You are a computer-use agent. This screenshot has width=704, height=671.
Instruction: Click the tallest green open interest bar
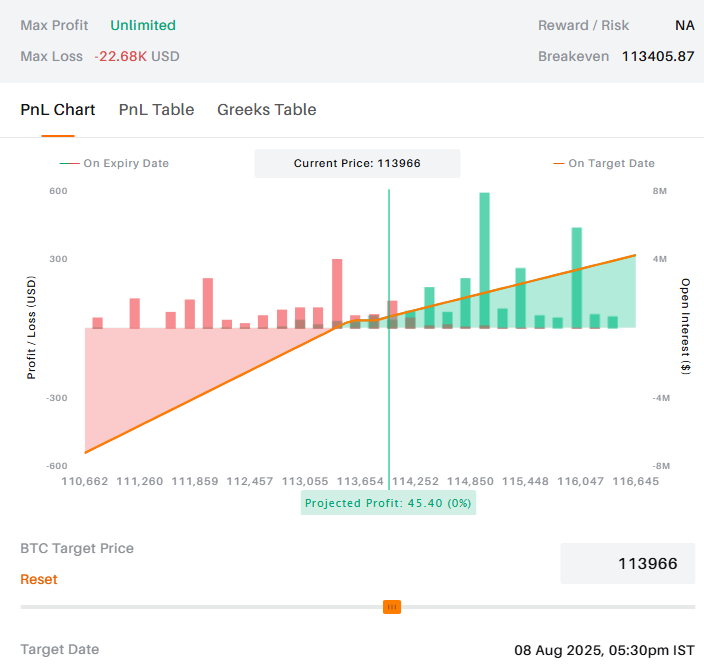pos(485,260)
